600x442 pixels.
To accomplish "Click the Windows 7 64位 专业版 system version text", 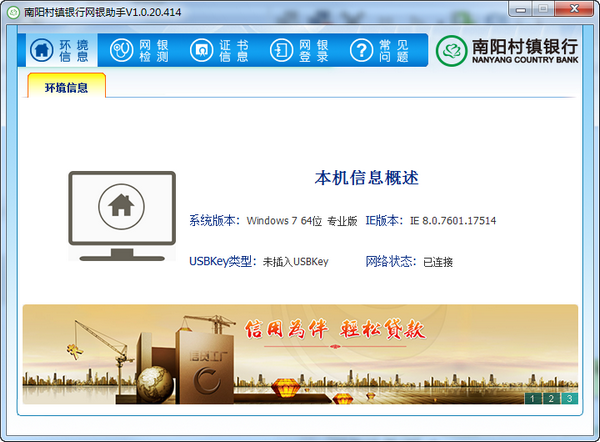I will click(301, 220).
